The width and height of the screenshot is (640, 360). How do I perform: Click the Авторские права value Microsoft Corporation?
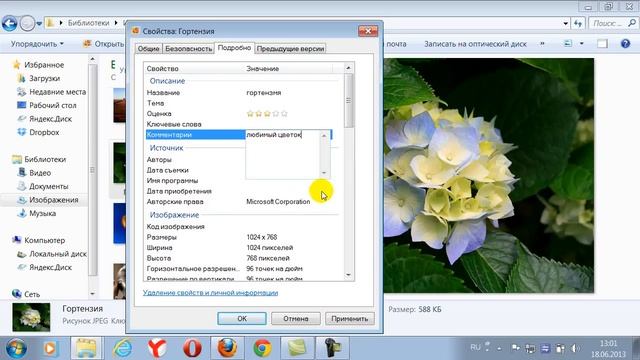click(278, 202)
